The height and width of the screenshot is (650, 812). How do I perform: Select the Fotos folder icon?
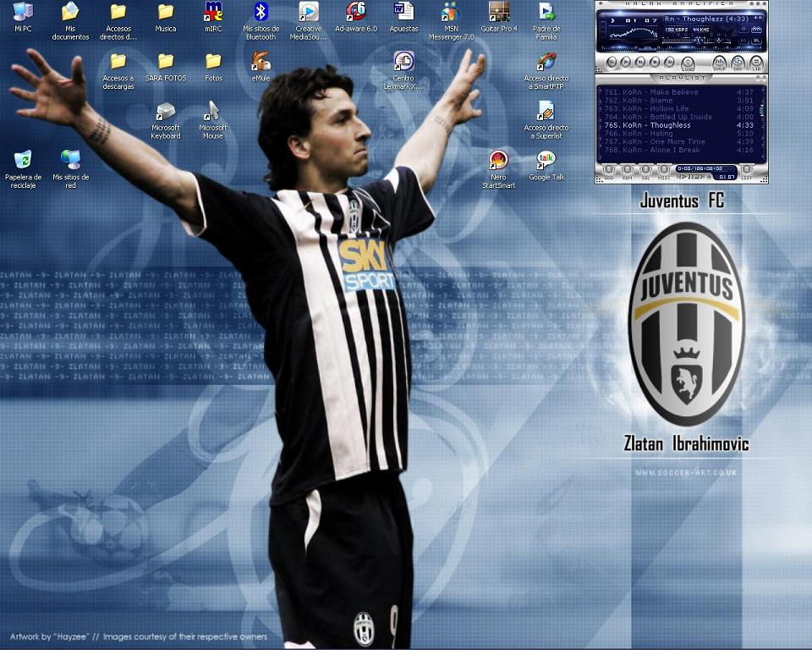(x=213, y=67)
